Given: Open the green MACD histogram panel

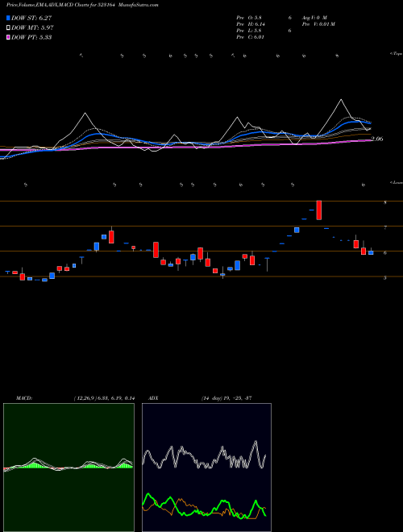Looking at the screenshot, I should click(69, 468).
